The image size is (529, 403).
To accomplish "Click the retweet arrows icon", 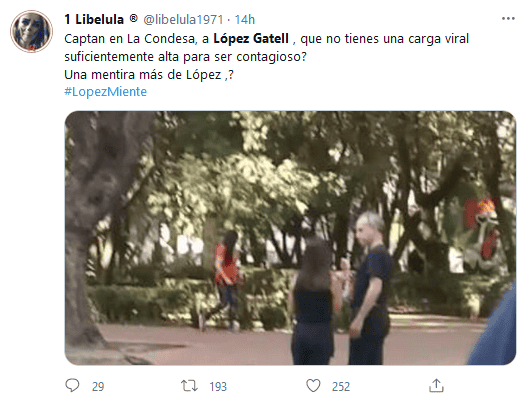I will coord(189,385).
